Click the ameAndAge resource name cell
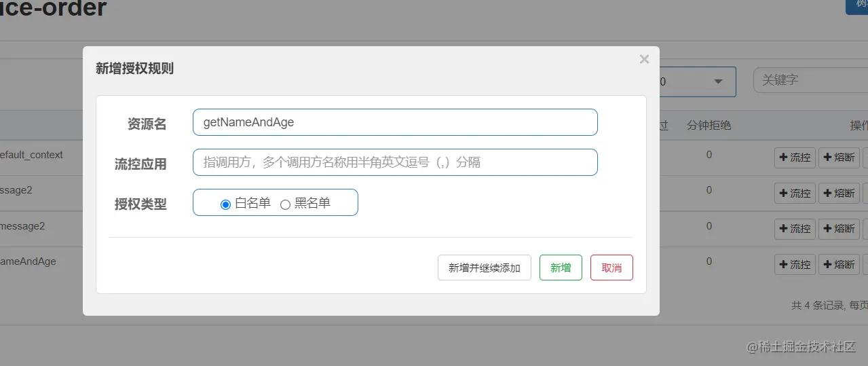868x366 pixels. click(28, 261)
